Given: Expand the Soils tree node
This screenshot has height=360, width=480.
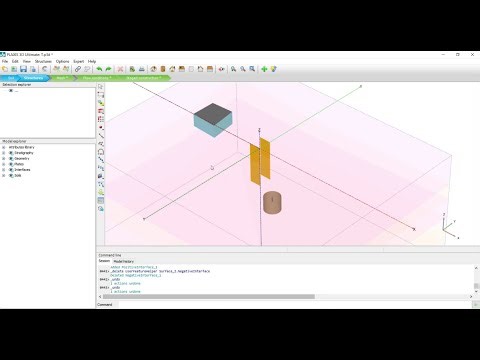Looking at the screenshot, I should pyautogui.click(x=4, y=175).
